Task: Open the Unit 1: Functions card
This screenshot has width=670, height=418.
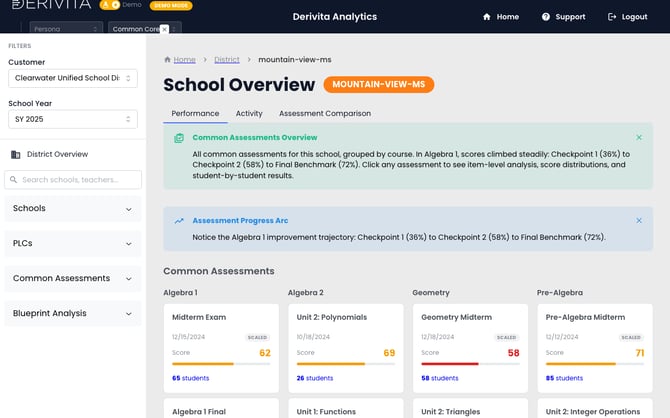Action: 346,408
